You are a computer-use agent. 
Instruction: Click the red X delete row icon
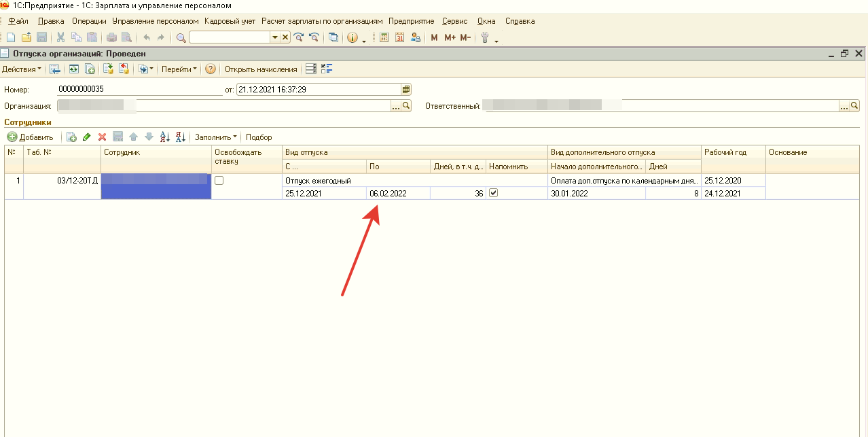click(103, 137)
